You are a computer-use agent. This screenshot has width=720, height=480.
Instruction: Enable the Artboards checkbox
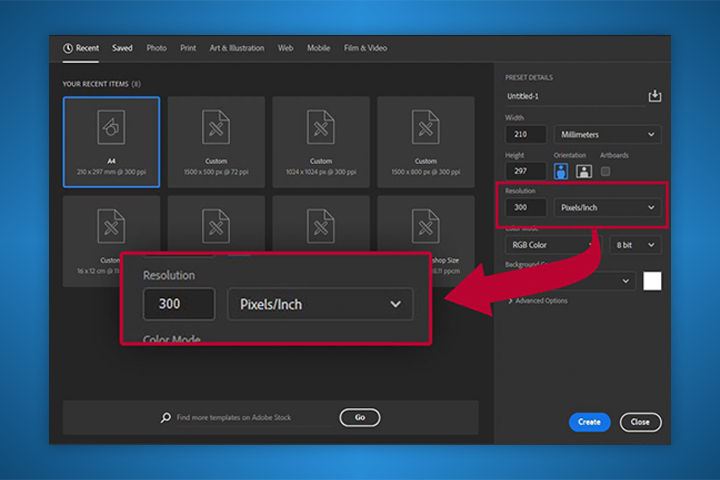tap(606, 171)
